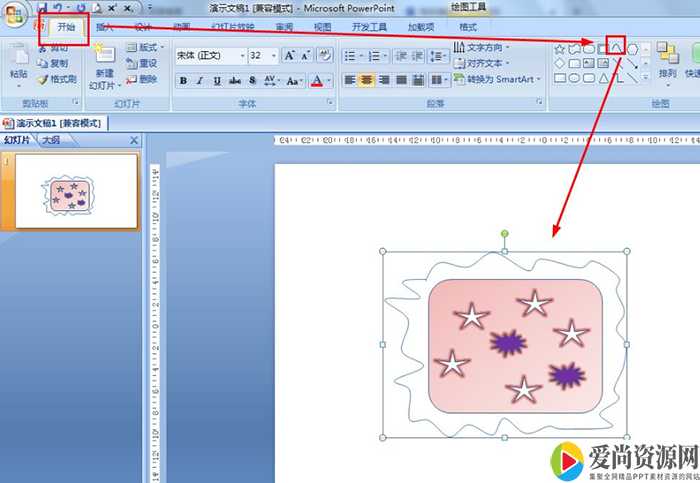700x483 pixels.
Task: Click the Office button orb
Action: (15, 20)
